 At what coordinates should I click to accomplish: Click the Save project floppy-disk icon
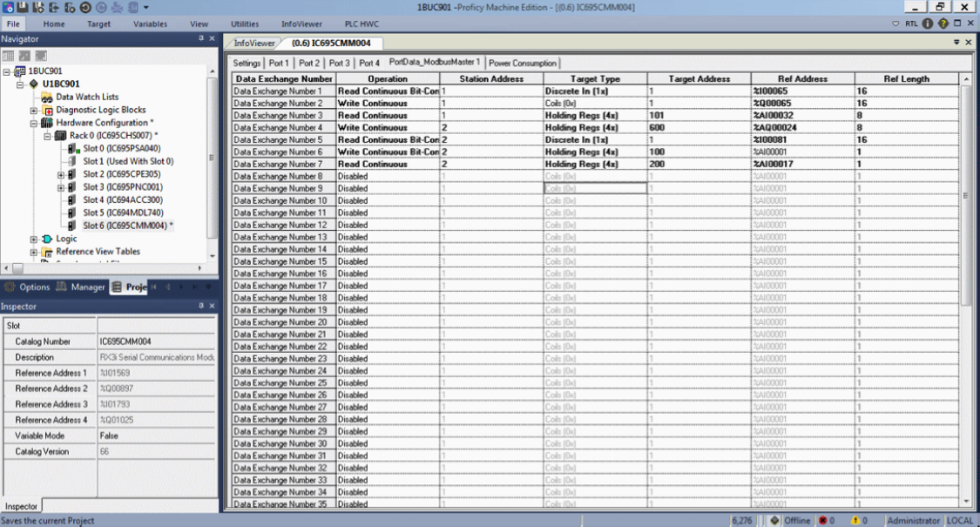[x=24, y=8]
